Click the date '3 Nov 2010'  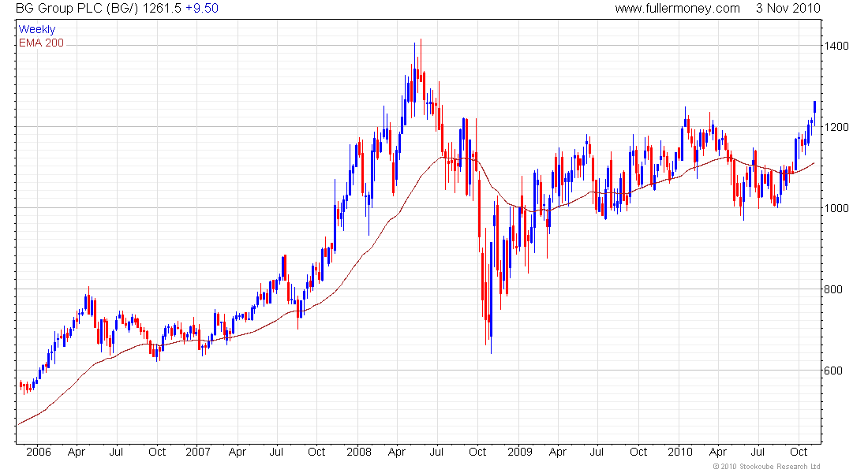click(788, 9)
